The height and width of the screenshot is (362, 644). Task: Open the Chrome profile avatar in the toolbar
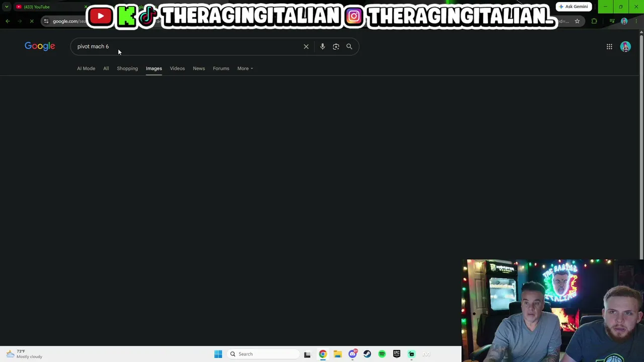[x=624, y=21]
